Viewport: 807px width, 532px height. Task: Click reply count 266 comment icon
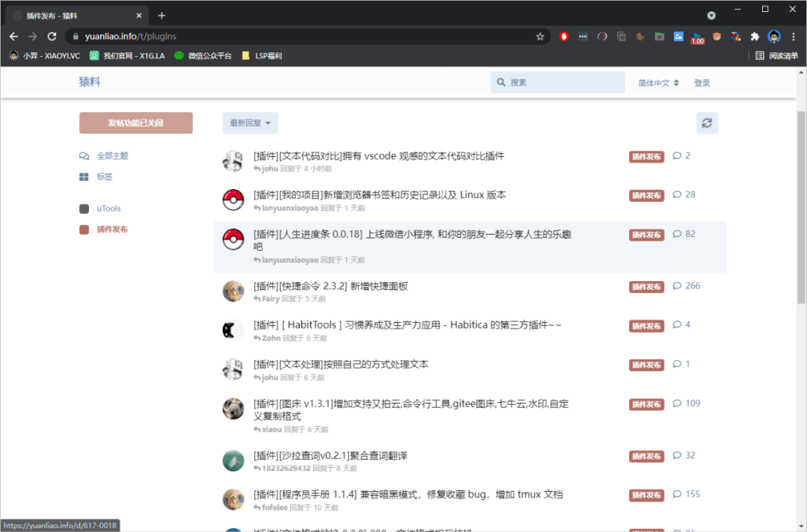point(677,285)
